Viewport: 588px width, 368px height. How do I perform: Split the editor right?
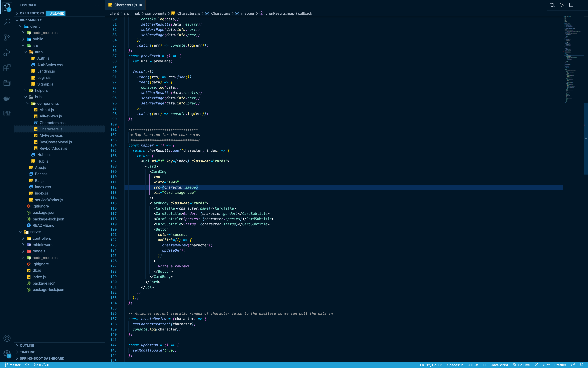click(x=571, y=5)
